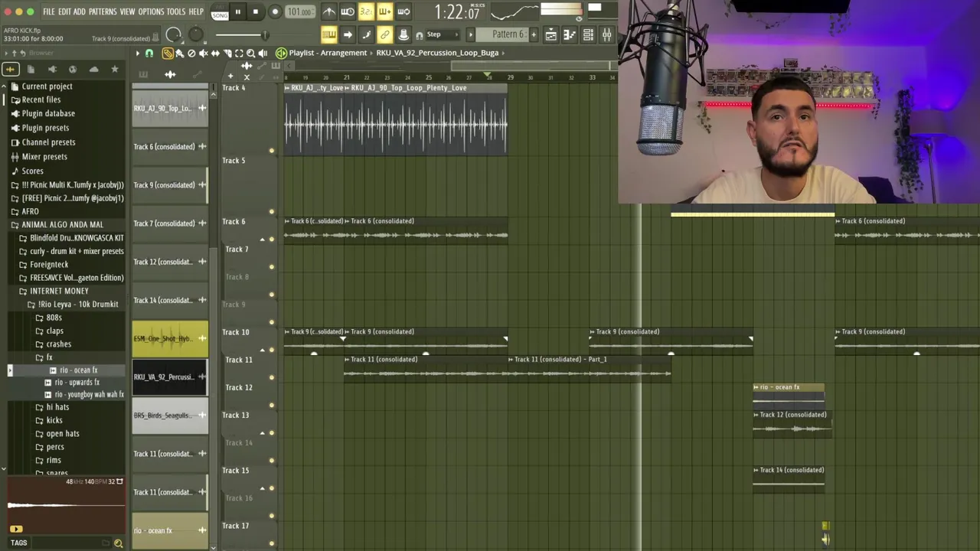Open the HELP menu
Image resolution: width=980 pixels, height=551 pixels.
point(196,11)
